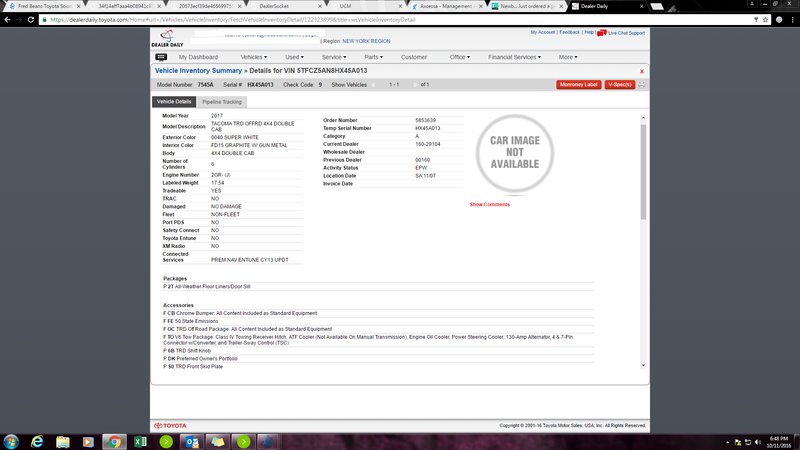
Task: Open Outlook from the taskbar
Action: click(192, 442)
